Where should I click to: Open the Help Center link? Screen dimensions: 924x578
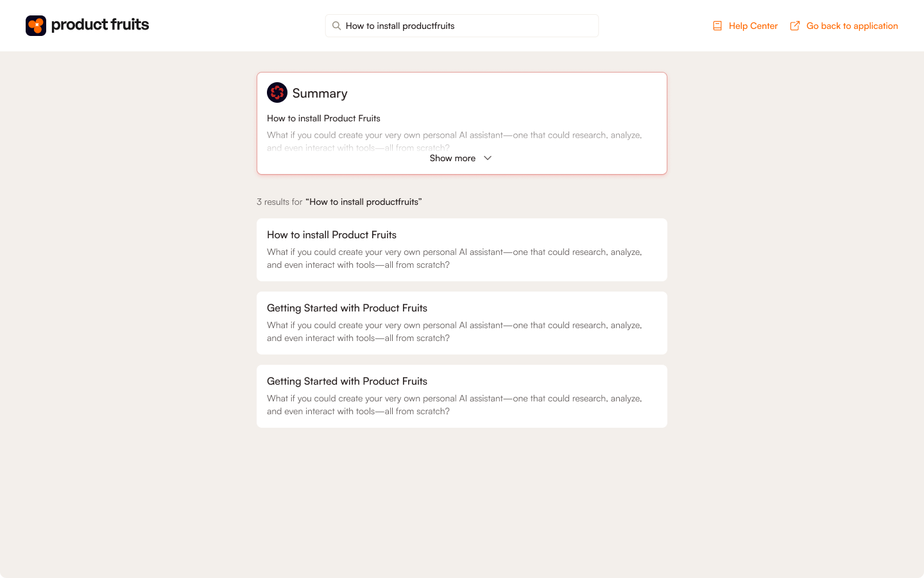753,26
